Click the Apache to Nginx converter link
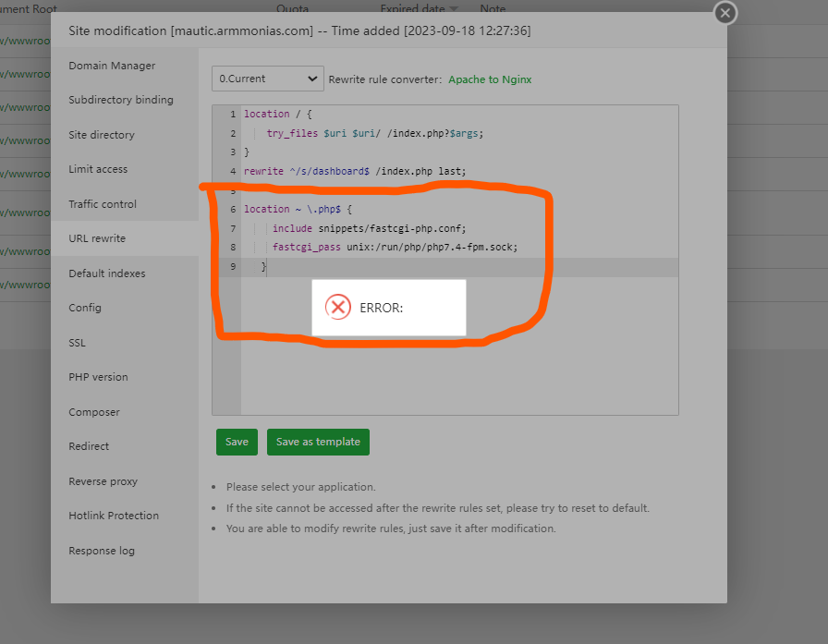The width and height of the screenshot is (828, 644). click(490, 79)
